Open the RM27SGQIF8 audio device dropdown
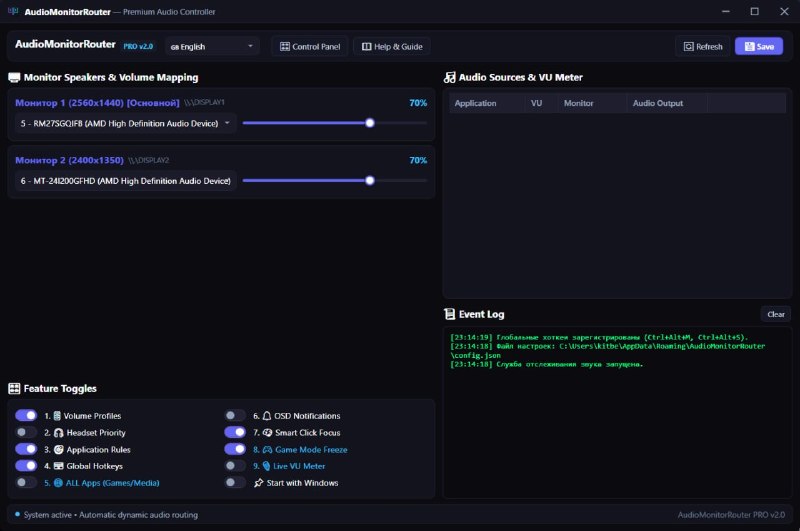The height and width of the screenshot is (531, 800). click(126, 123)
